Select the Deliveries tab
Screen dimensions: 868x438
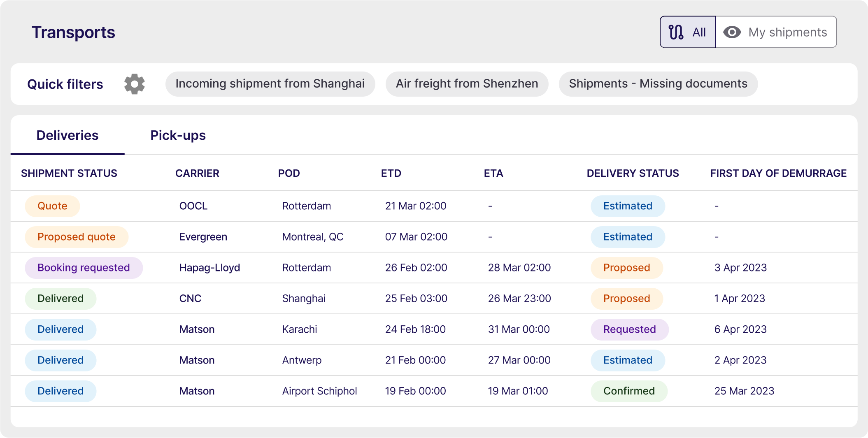[x=67, y=135]
